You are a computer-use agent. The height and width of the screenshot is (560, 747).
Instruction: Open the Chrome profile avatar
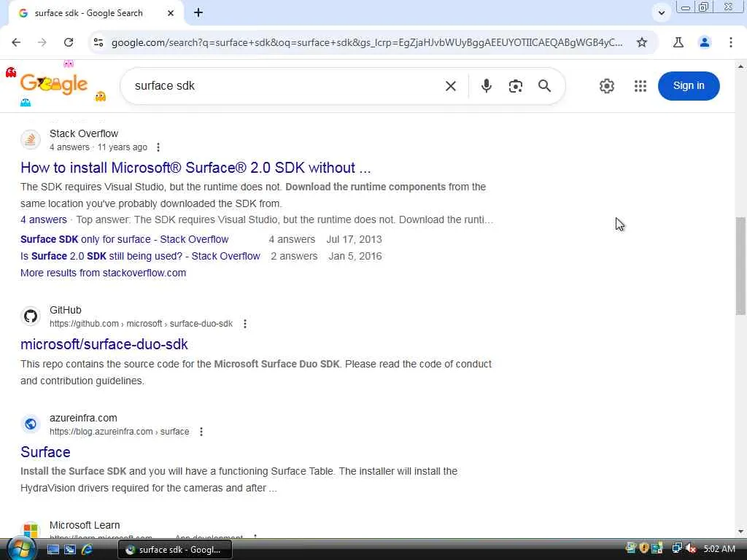(705, 42)
